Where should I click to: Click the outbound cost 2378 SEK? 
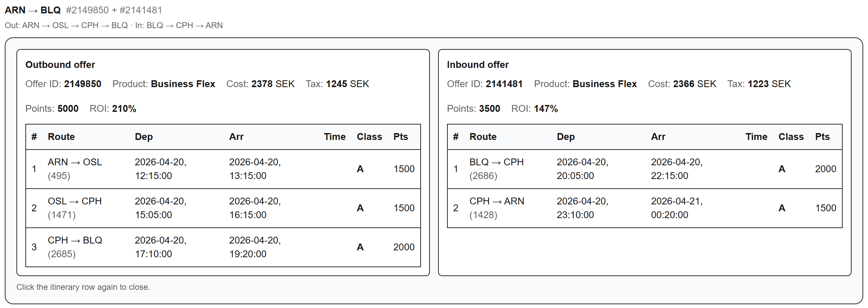coord(273,84)
